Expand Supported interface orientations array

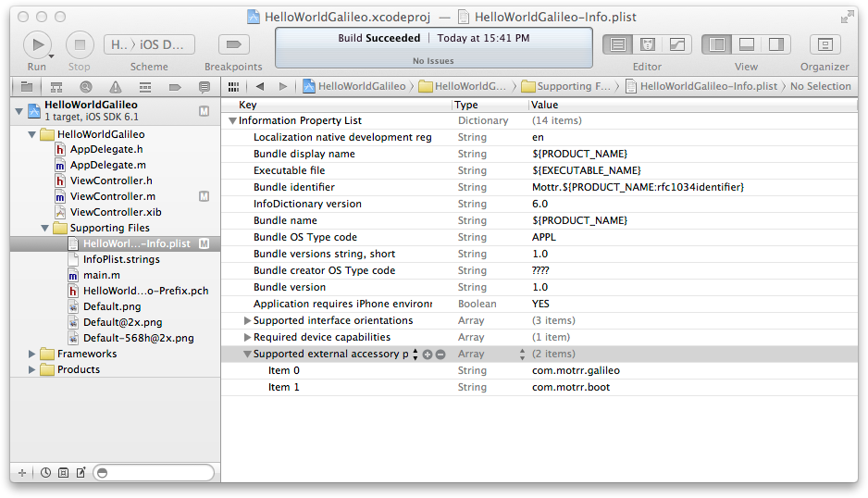pyautogui.click(x=247, y=320)
